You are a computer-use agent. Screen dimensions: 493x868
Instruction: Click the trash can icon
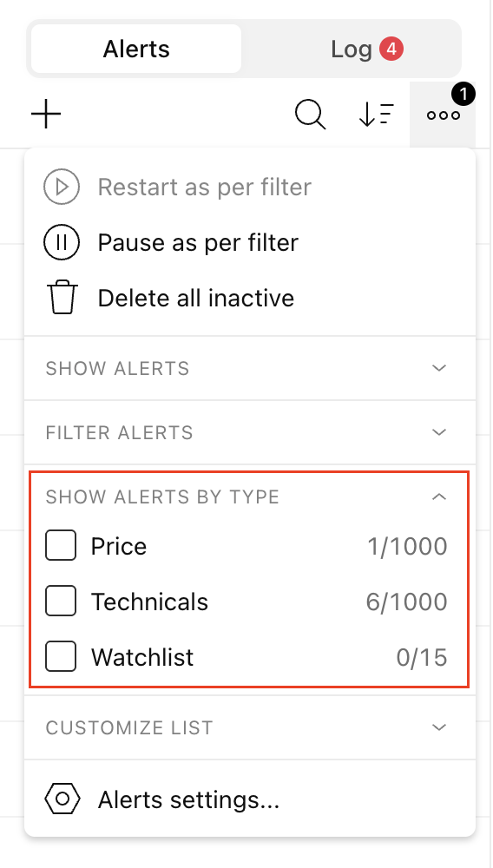(x=62, y=298)
